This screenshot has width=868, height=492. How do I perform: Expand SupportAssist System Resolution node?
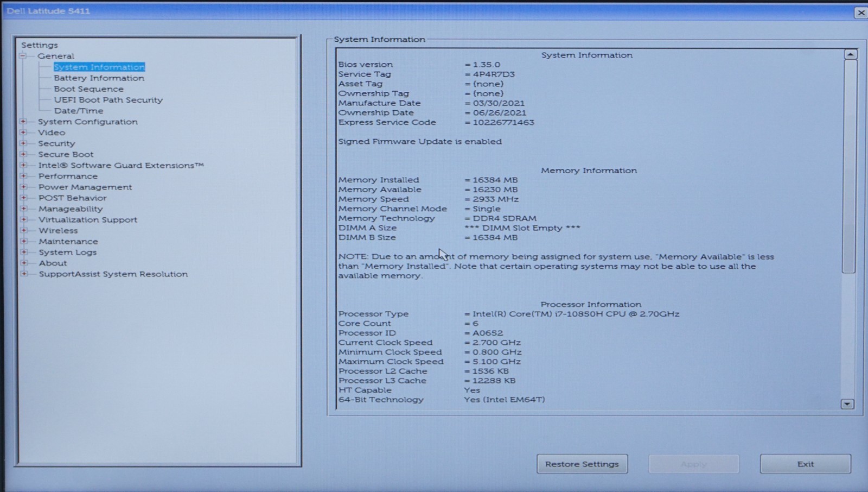tap(24, 274)
